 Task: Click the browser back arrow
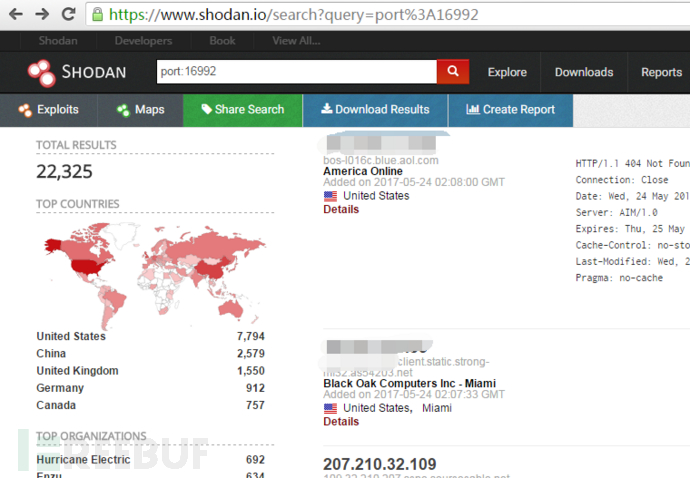tap(16, 14)
